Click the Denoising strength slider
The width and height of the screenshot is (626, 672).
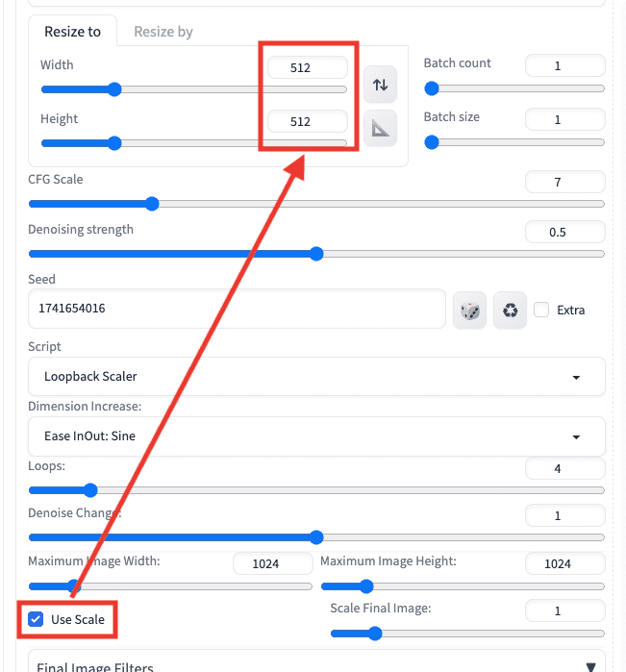point(316,254)
